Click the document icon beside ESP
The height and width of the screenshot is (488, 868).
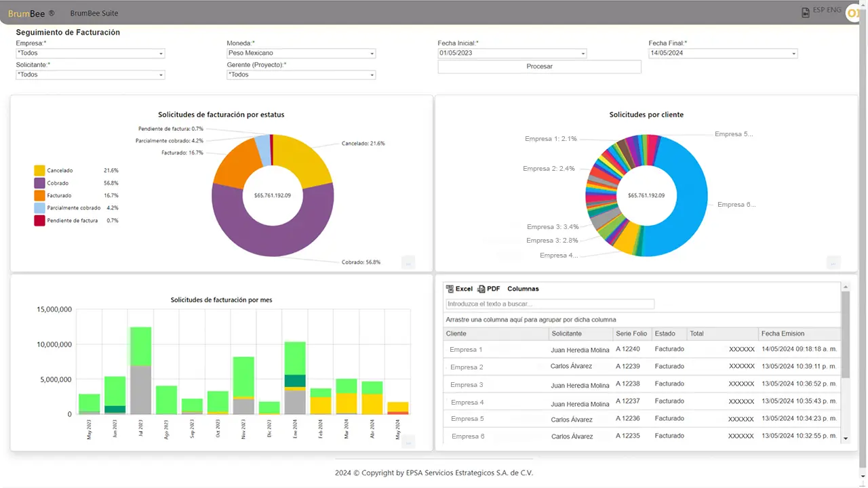pyautogui.click(x=805, y=12)
